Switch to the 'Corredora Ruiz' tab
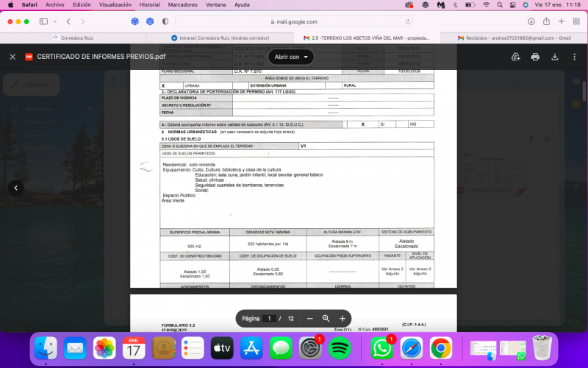This screenshot has height=368, width=588. click(73, 38)
